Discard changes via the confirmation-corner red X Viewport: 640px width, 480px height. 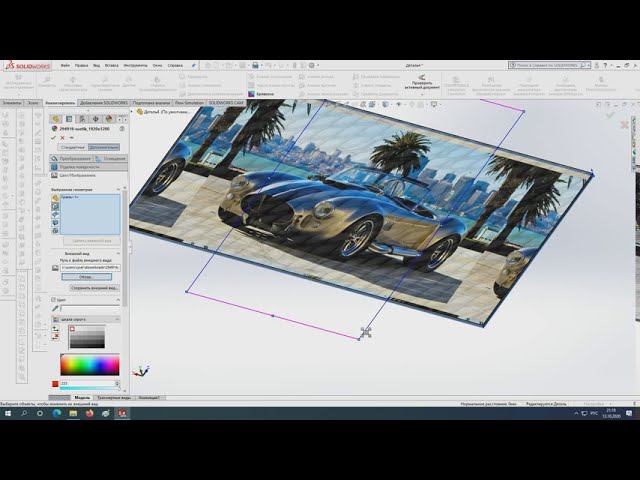click(x=624, y=125)
